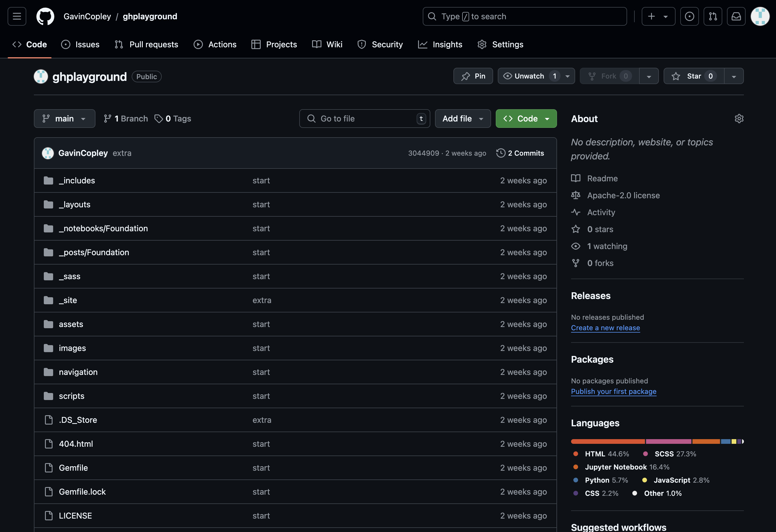Open the issues icon in header
This screenshot has height=532, width=776.
(689, 16)
